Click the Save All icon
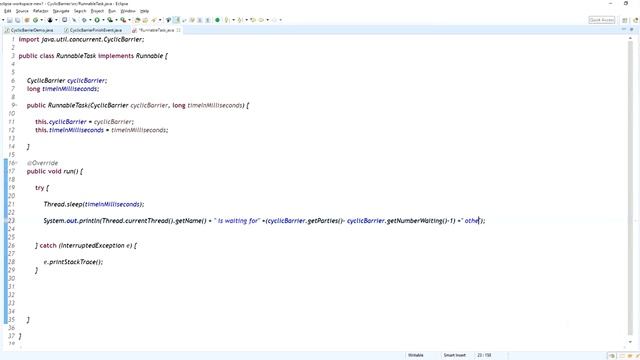Image resolution: width=640 pixels, height=360 pixels. [x=18, y=20]
